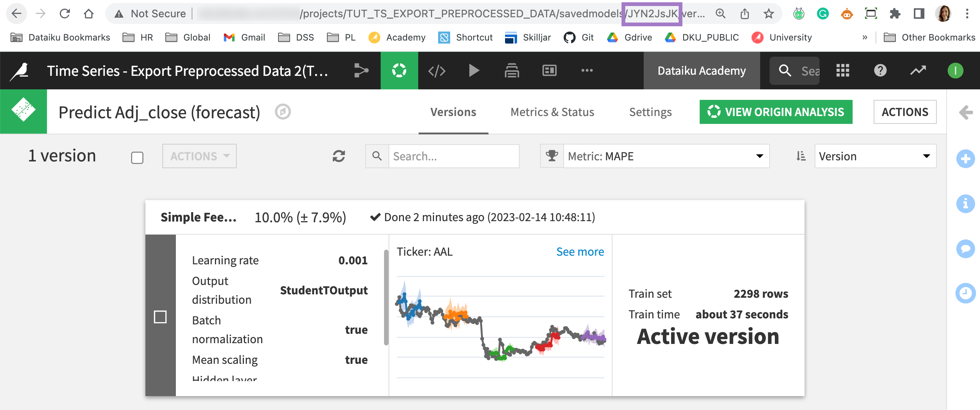Open the right-panel info icon
Image resolution: width=980 pixels, height=410 pixels.
(965, 203)
